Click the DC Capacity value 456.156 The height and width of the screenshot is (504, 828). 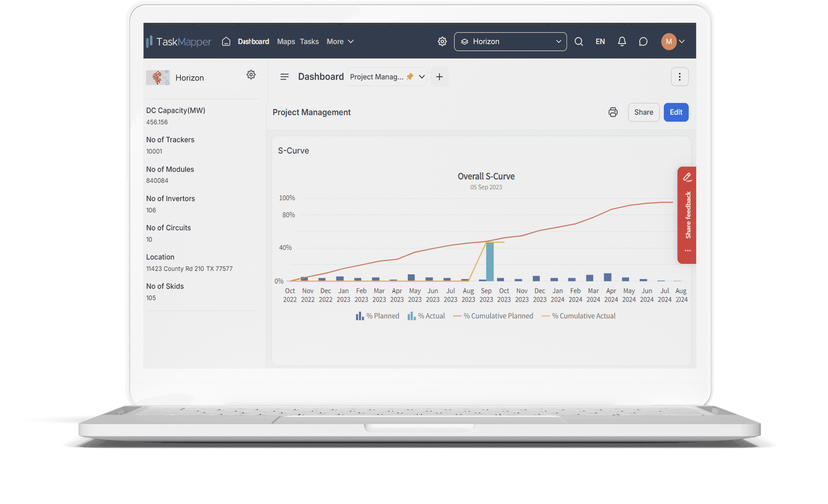point(157,122)
